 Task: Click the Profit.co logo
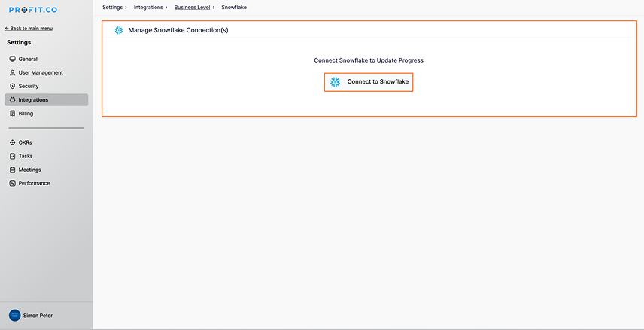(x=33, y=10)
